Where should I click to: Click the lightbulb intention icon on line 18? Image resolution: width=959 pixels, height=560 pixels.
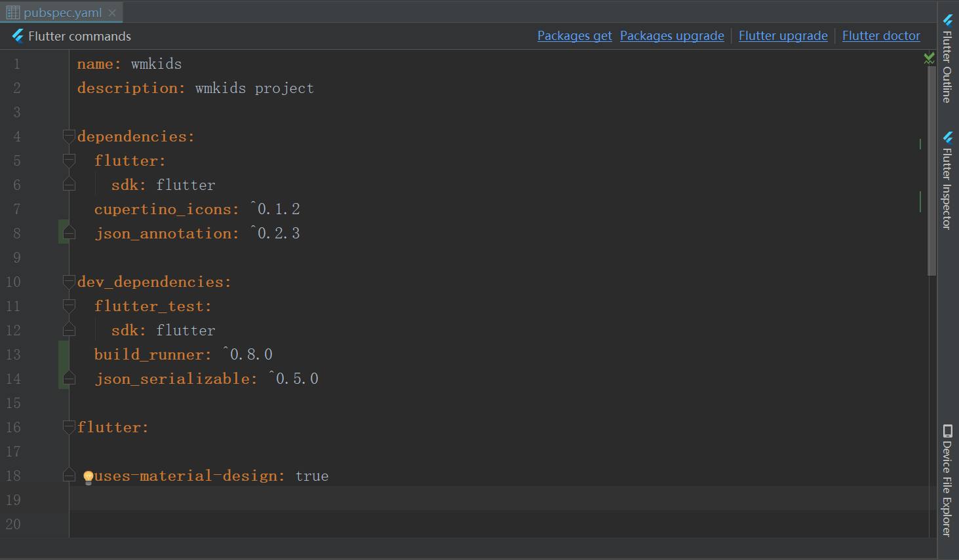click(88, 477)
